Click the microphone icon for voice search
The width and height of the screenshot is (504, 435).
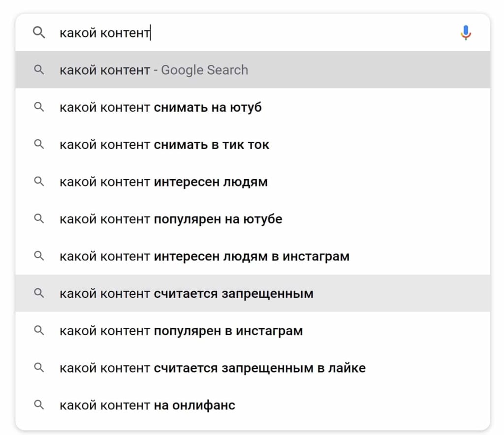(465, 32)
